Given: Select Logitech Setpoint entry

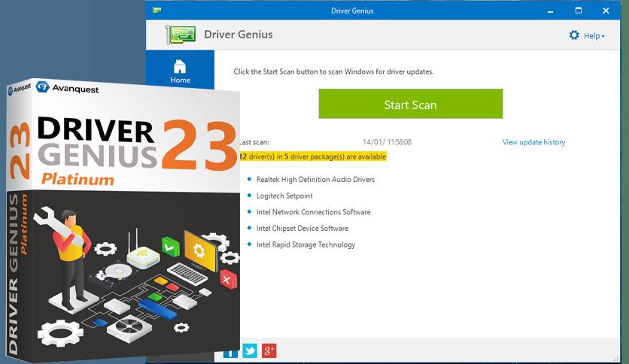Looking at the screenshot, I should (284, 196).
